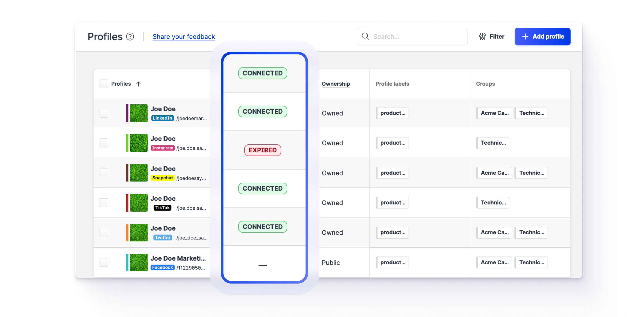Select the Facebook Joe Doe Marketing row checkbox

pyautogui.click(x=104, y=262)
